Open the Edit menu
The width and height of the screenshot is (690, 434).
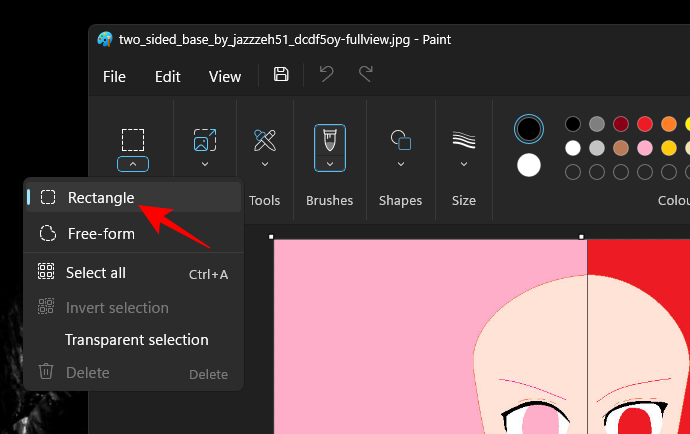coord(167,76)
